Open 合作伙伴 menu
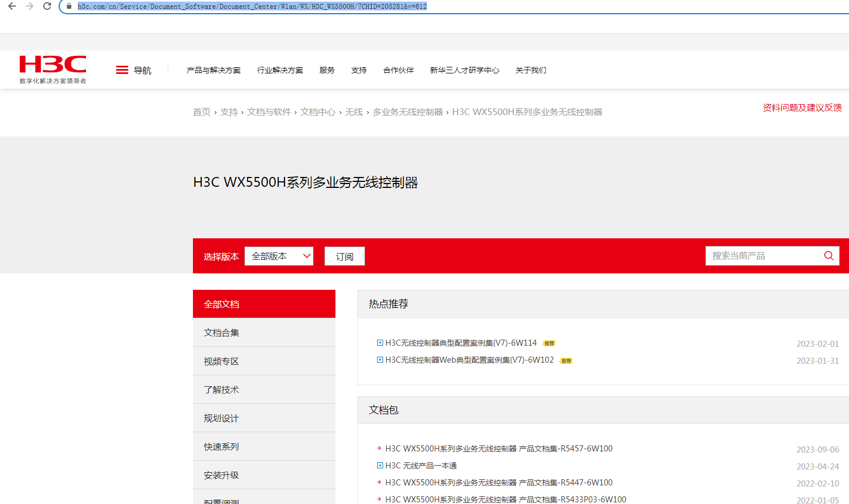The height and width of the screenshot is (504, 849). pos(398,70)
